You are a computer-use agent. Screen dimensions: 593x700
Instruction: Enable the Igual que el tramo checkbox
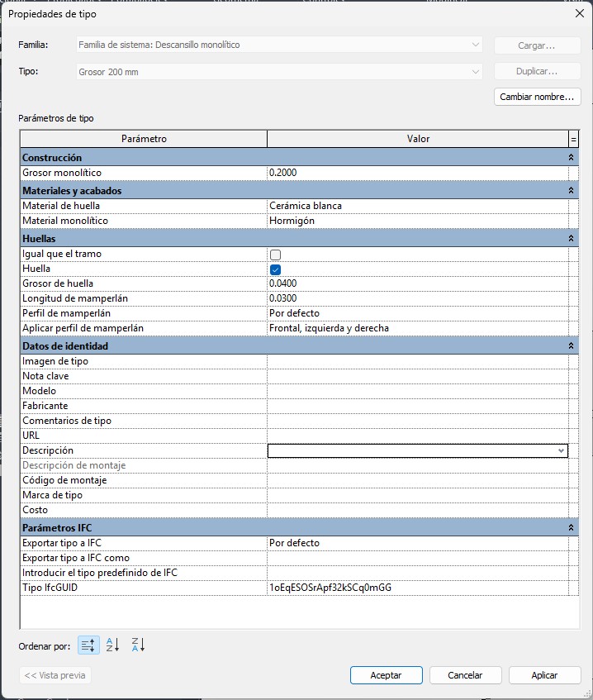[x=276, y=255]
